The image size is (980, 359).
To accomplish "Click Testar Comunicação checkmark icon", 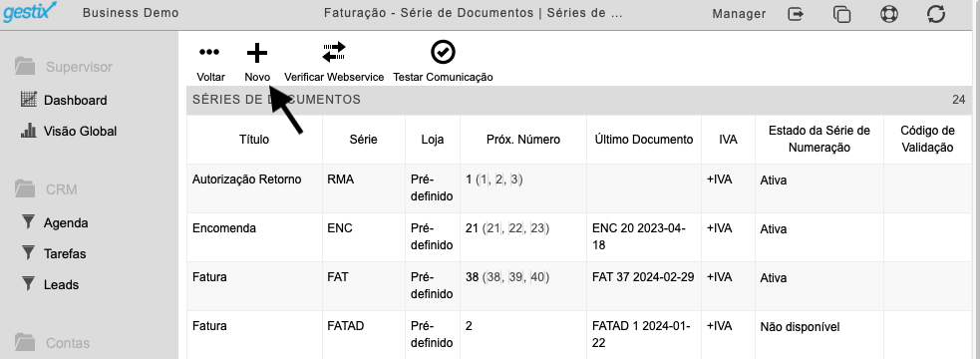I will (443, 53).
